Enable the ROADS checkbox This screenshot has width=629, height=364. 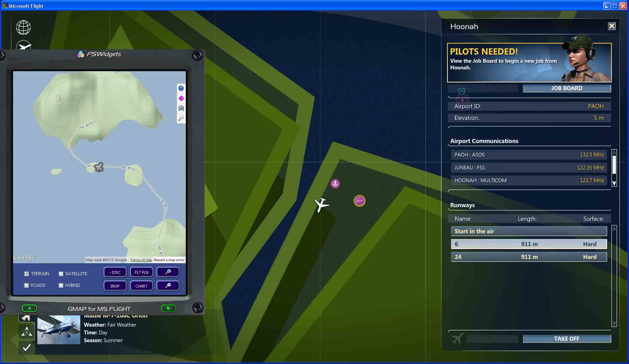point(26,285)
